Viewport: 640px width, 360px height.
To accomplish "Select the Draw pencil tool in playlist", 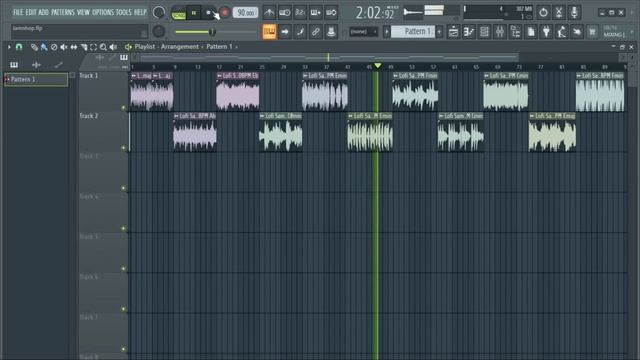I will [34, 47].
